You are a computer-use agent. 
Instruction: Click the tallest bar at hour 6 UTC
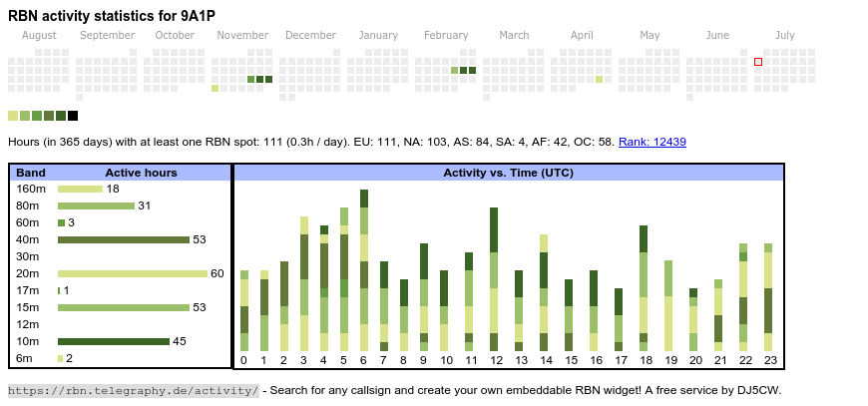[364, 269]
